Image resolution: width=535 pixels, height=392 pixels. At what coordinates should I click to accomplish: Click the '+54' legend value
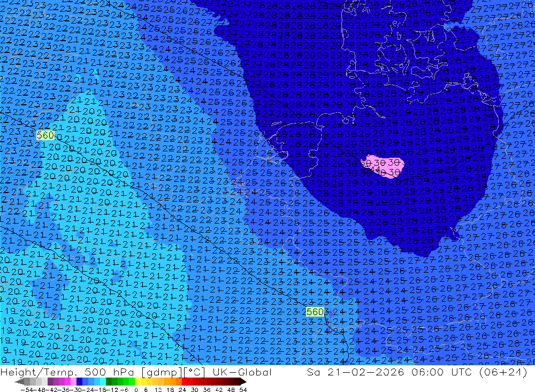click(243, 390)
